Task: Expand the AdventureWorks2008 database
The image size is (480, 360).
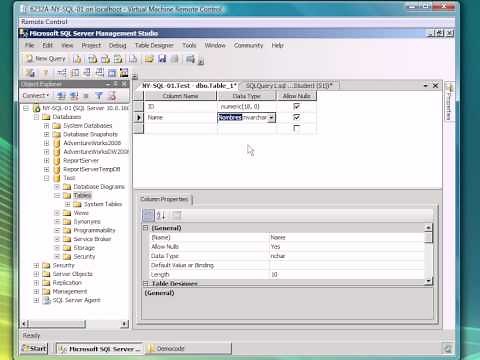Action: click(x=46, y=143)
